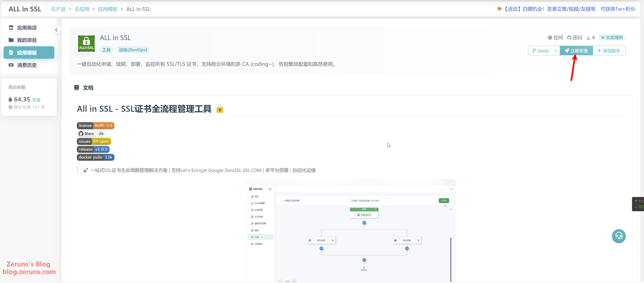Click the GitHub icon beside 源码

[x=569, y=38]
